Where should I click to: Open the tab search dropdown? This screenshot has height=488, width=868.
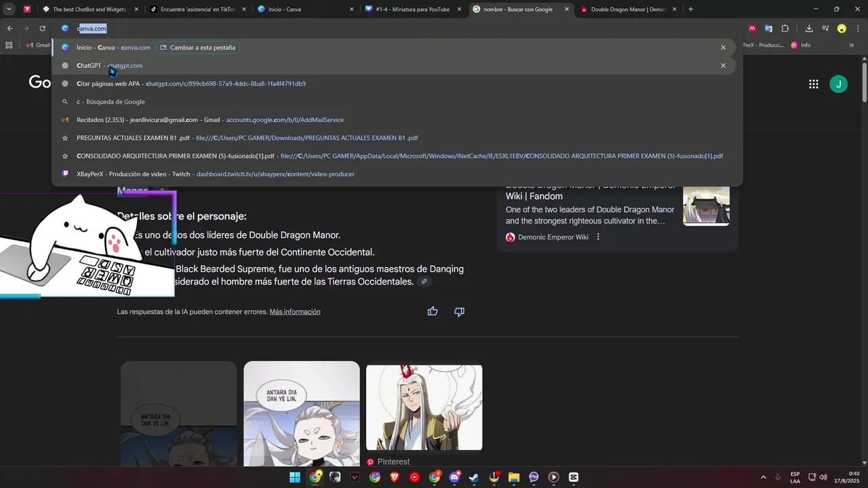(9, 9)
